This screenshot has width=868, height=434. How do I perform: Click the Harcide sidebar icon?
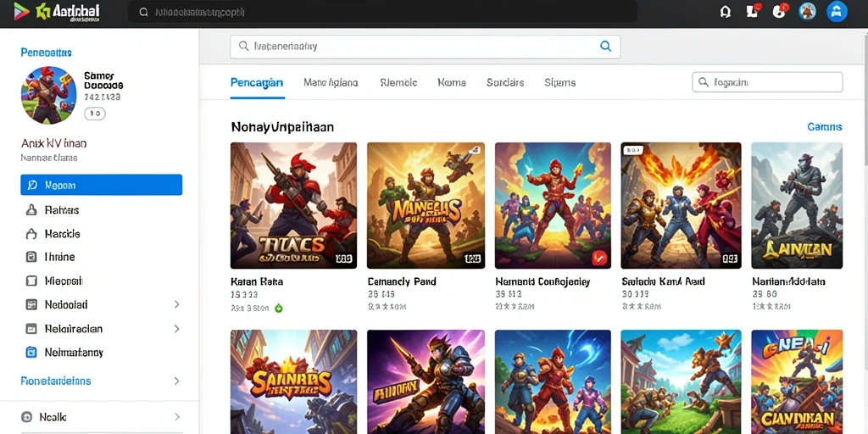pyautogui.click(x=31, y=234)
